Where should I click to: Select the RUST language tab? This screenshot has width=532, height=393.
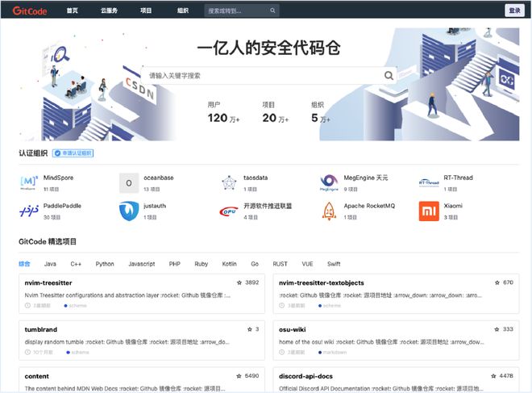[x=280, y=264]
